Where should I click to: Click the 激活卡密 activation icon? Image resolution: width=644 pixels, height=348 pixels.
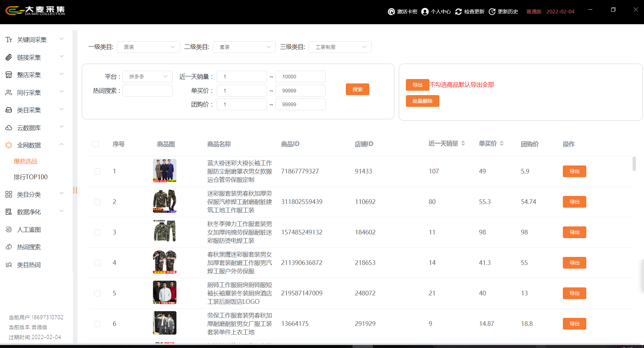tap(391, 12)
